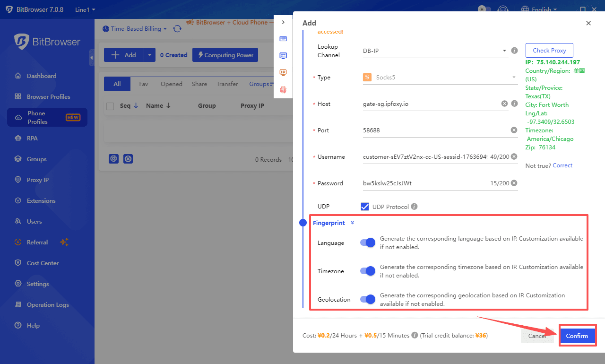Viewport: 605px width, 364px height.
Task: Click the refresh icon near Time-Based Billing
Action: click(x=177, y=29)
